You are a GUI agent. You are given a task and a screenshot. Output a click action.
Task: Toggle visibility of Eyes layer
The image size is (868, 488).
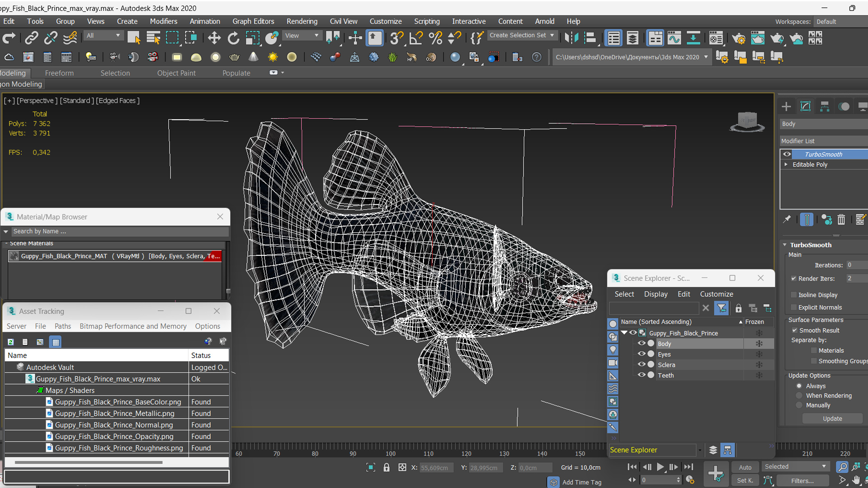641,353
